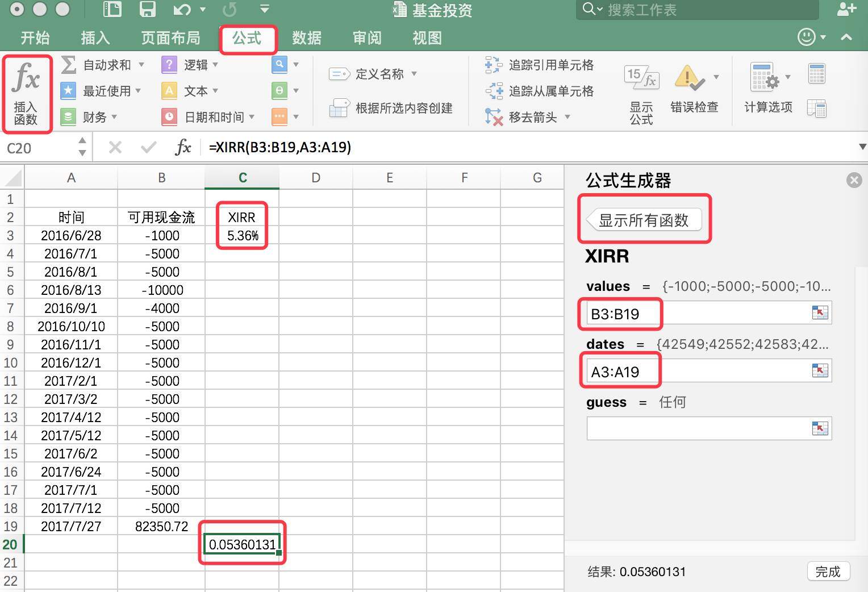This screenshot has height=592, width=868.
Task: Click range selector icon for values field
Action: 820,312
